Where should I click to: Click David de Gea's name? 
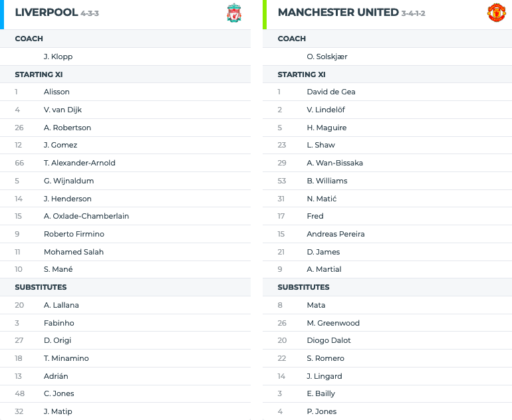pos(331,92)
